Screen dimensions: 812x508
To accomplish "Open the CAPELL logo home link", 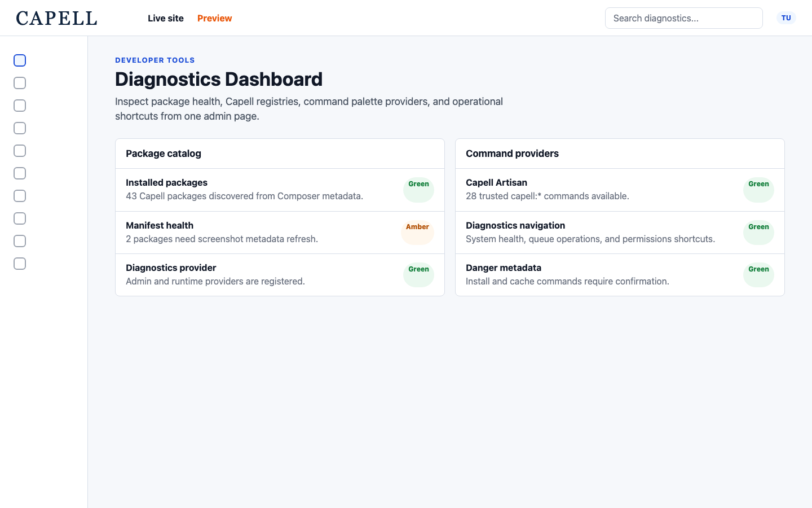I will [56, 18].
